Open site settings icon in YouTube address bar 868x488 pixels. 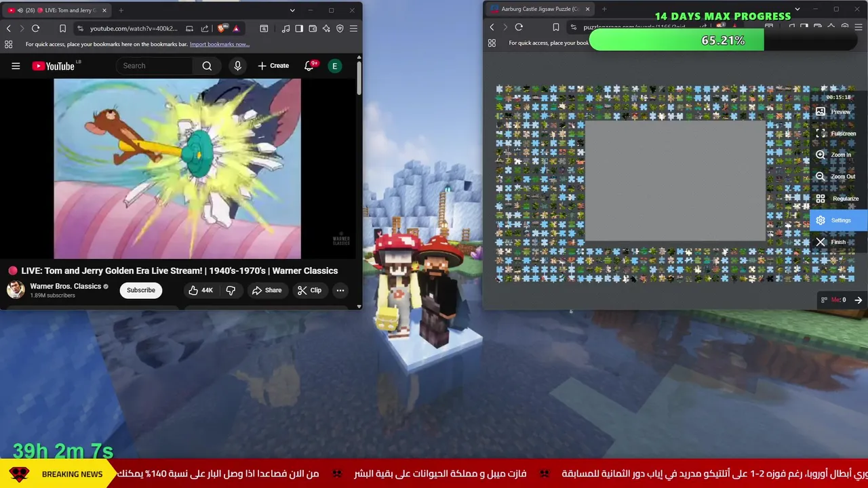click(x=80, y=28)
